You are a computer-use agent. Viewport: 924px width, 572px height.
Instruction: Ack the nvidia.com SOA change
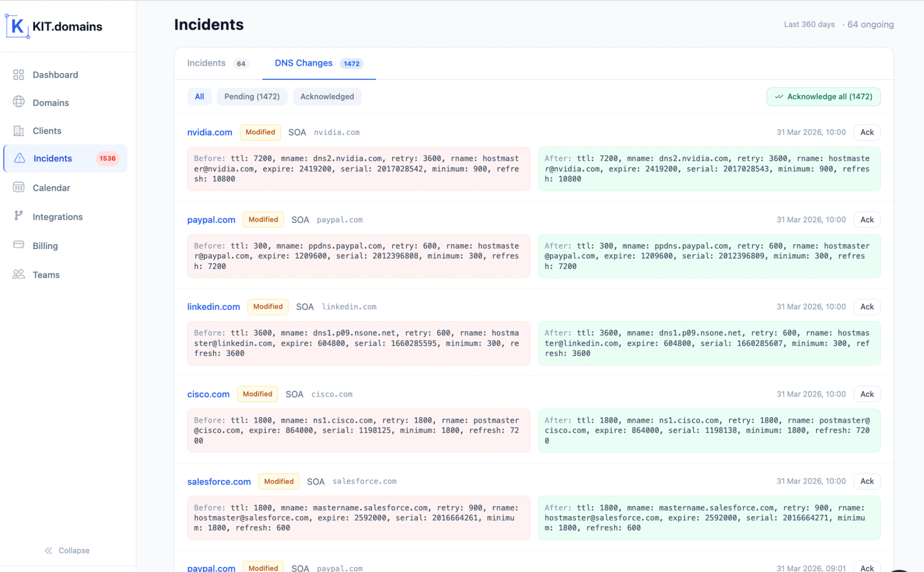point(867,132)
